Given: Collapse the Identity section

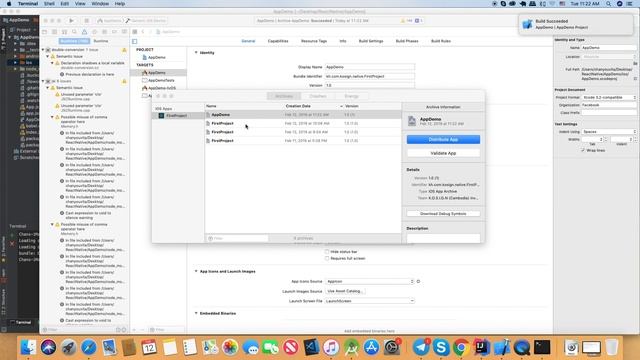Looking at the screenshot, I should coord(196,53).
